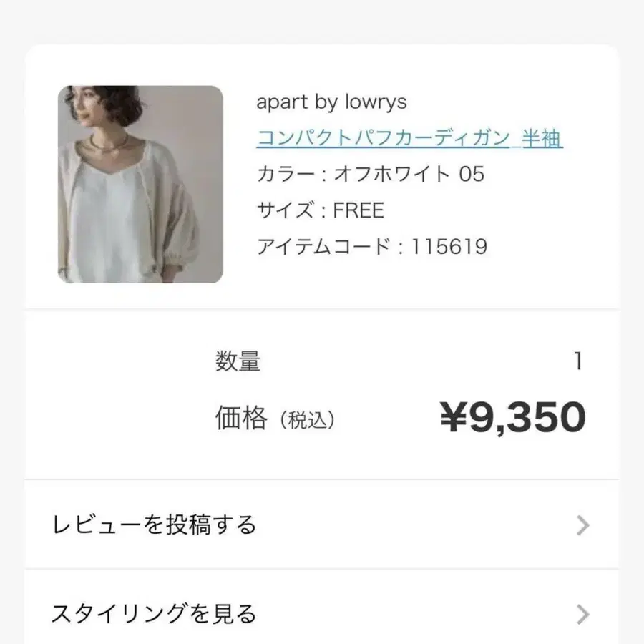The height and width of the screenshot is (644, 644).
Task: Click the chevron beside レビューを投稿する
Action: tap(582, 525)
